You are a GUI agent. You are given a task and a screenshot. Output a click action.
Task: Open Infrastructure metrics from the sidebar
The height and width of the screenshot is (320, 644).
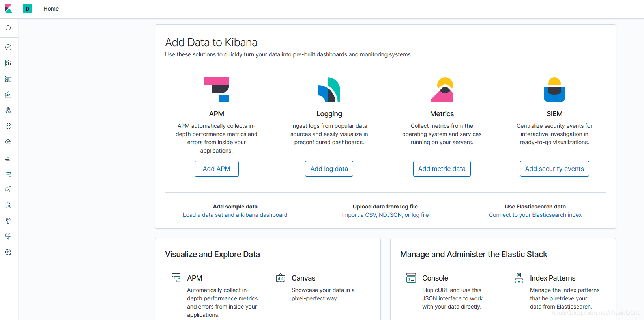(8, 142)
